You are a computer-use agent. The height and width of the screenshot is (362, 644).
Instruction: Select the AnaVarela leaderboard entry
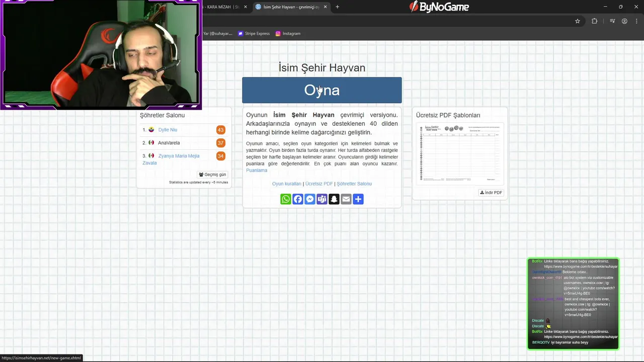point(169,143)
